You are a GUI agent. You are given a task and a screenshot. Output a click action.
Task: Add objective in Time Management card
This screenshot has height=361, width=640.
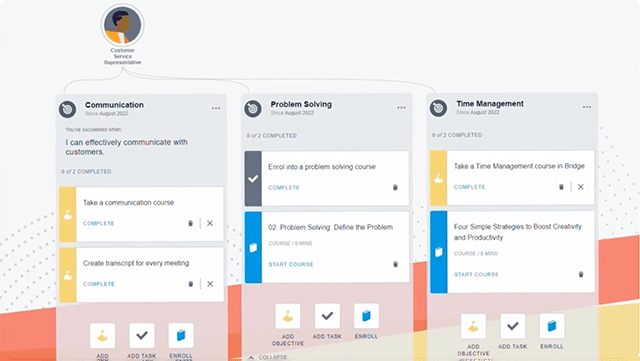pos(473,326)
